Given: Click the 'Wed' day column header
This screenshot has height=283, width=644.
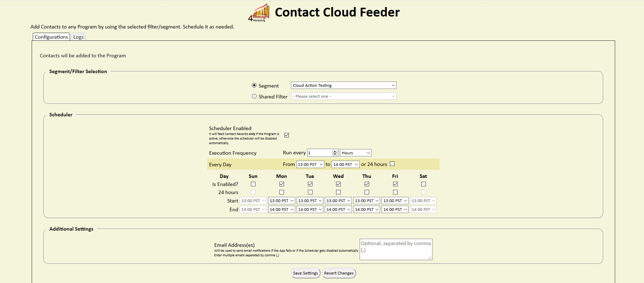Looking at the screenshot, I should 338,176.
